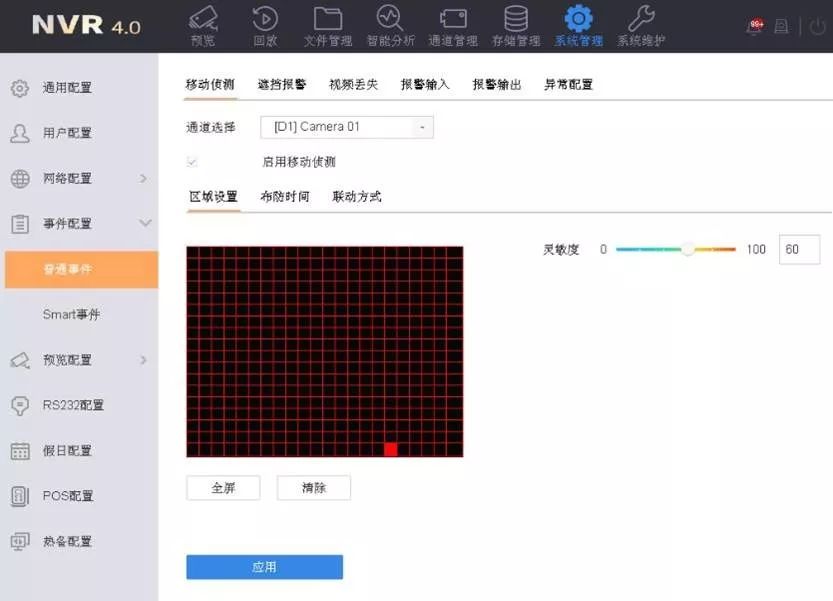Open 通道管理 (Channel Management)
The image size is (833, 601).
(453, 25)
